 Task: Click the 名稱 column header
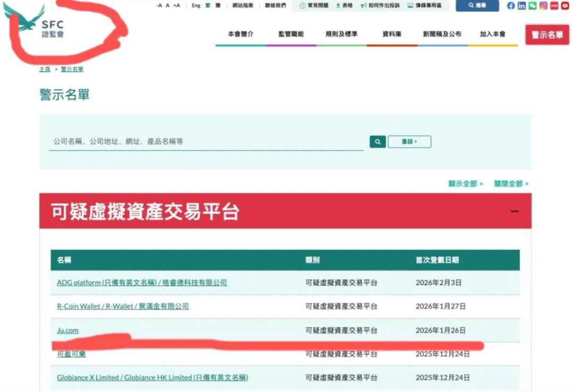(64, 260)
